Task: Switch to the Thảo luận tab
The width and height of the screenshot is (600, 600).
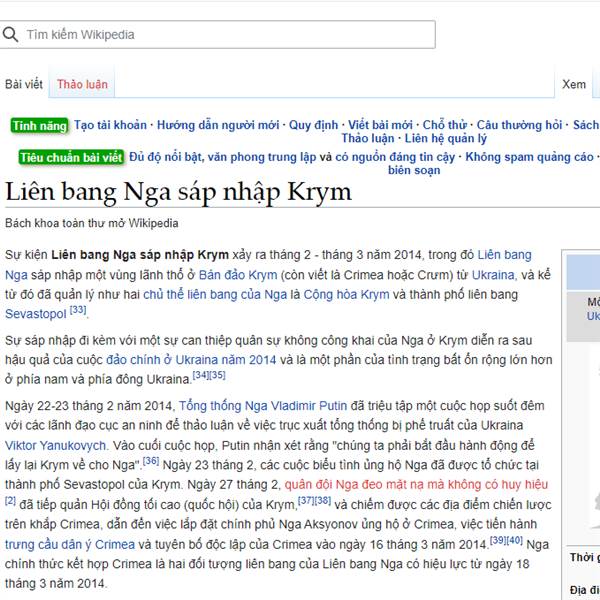Action: (x=82, y=84)
